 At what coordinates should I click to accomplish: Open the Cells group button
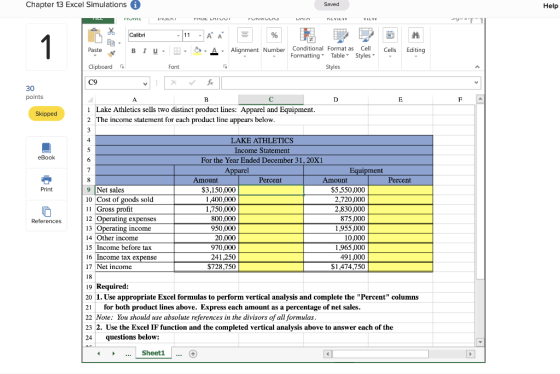tap(390, 42)
